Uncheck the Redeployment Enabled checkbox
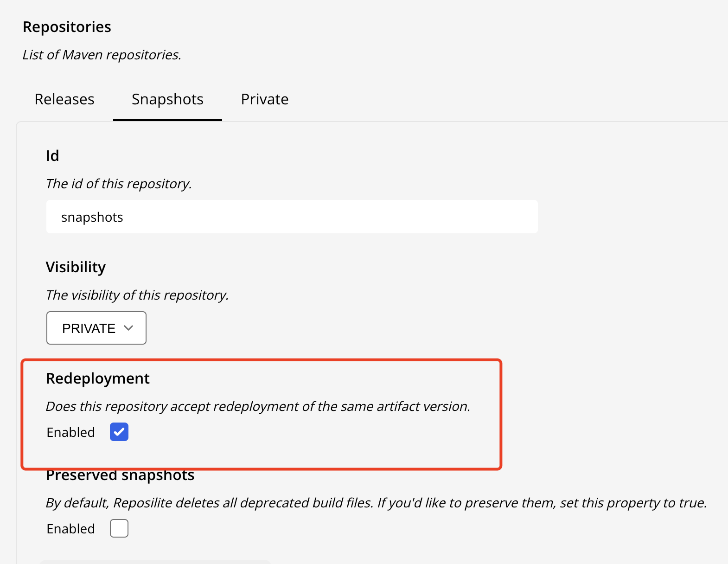Viewport: 728px width, 564px height. click(119, 432)
